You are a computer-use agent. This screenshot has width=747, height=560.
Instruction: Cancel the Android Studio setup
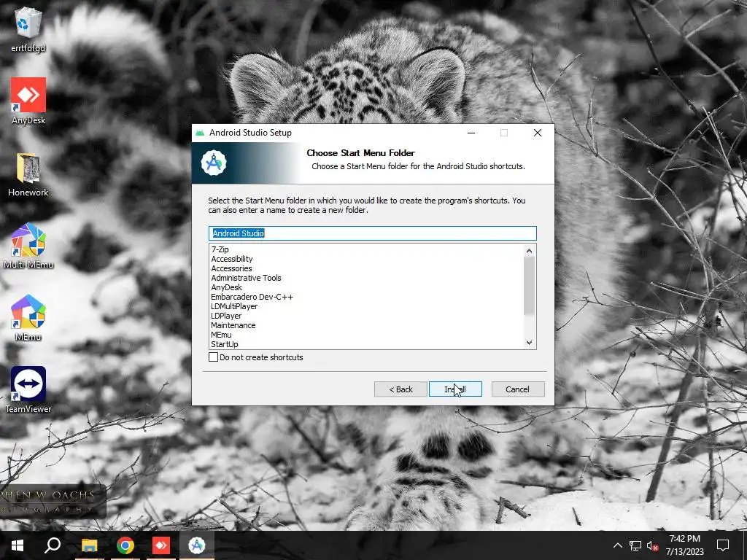coord(518,389)
